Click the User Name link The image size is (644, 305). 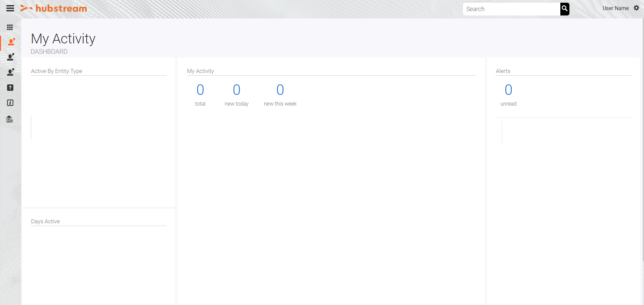(x=615, y=8)
